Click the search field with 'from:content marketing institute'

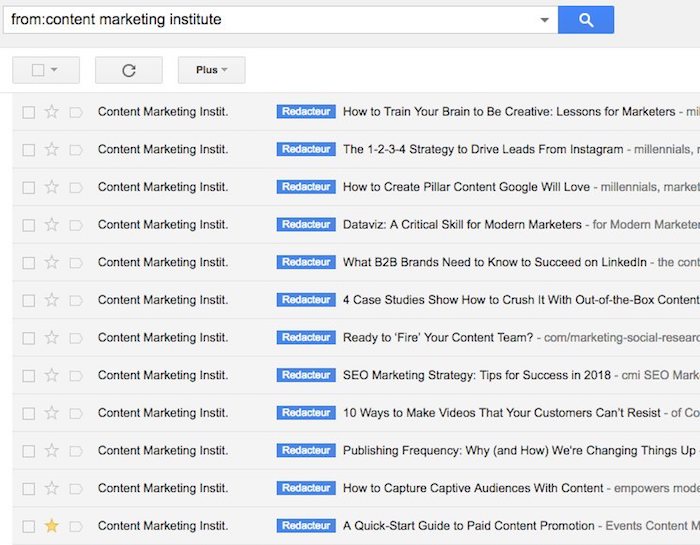(x=270, y=20)
